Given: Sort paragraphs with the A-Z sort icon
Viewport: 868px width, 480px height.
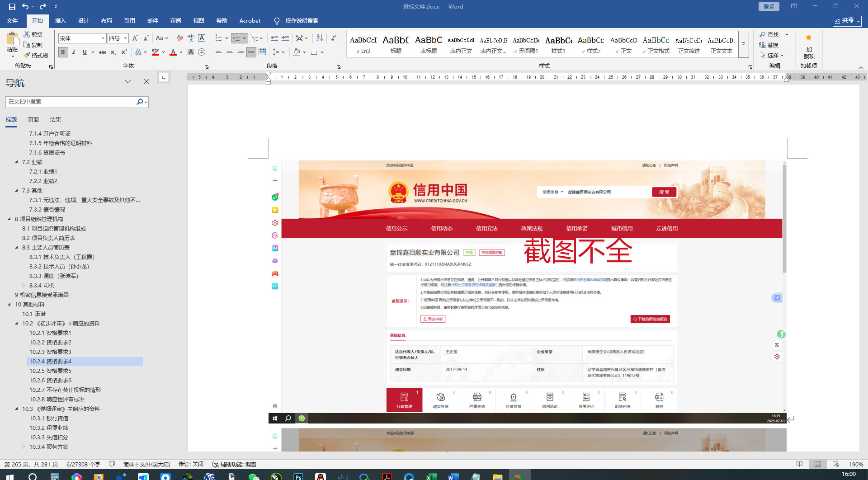Looking at the screenshot, I should [x=320, y=38].
